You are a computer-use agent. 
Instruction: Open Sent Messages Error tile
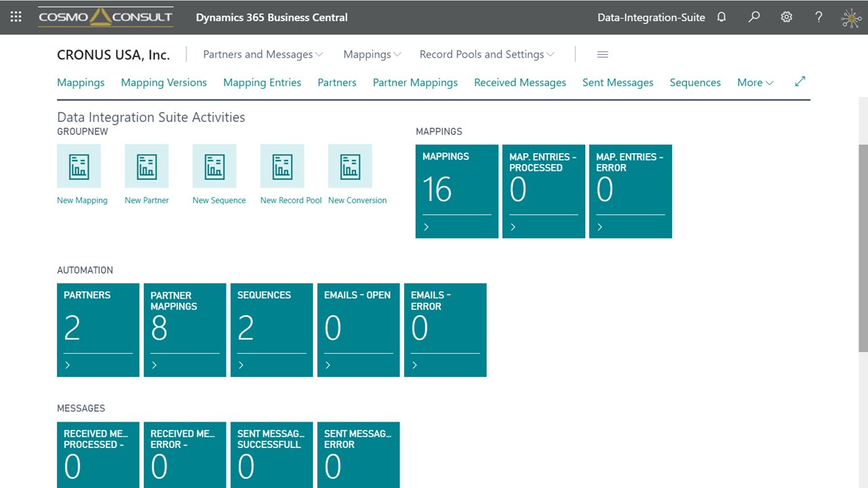[x=359, y=455]
